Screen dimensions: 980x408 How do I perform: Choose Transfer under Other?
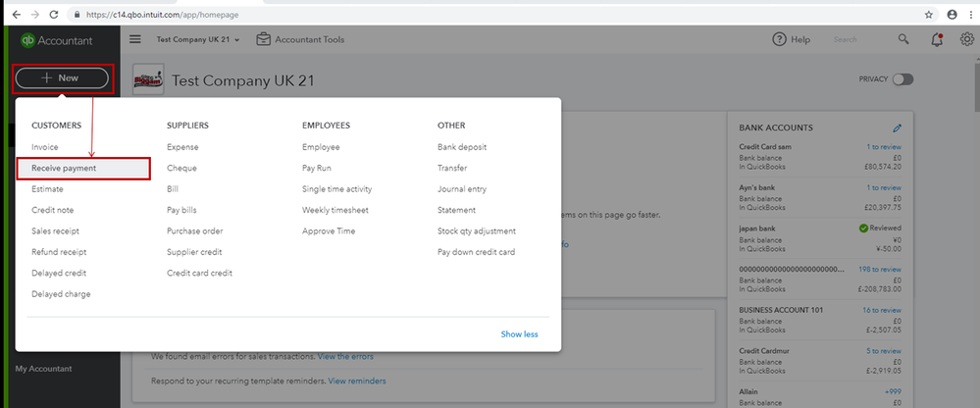pos(452,168)
